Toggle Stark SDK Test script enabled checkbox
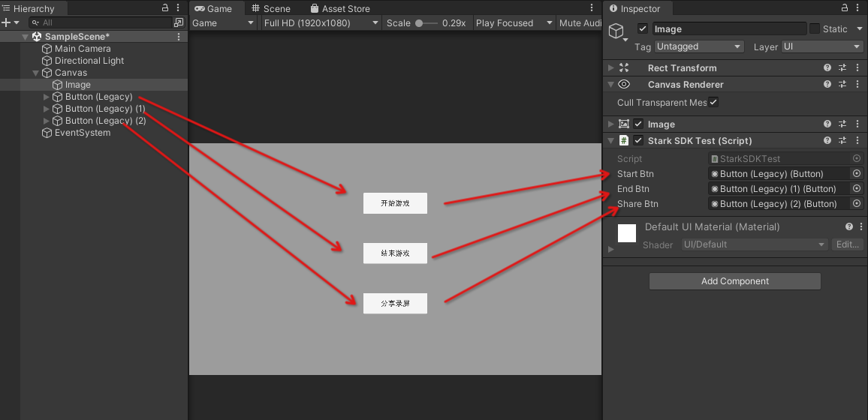 point(638,141)
